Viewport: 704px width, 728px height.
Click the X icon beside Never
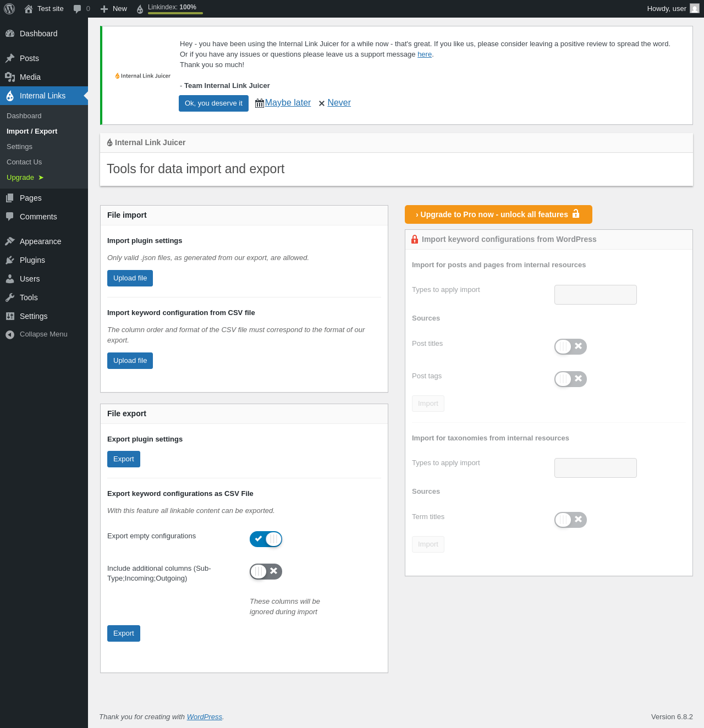(x=322, y=103)
